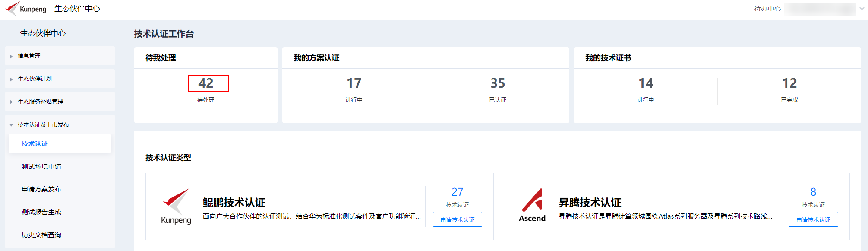Click the blurred user name in header
This screenshot has height=251, width=868.
[820, 9]
